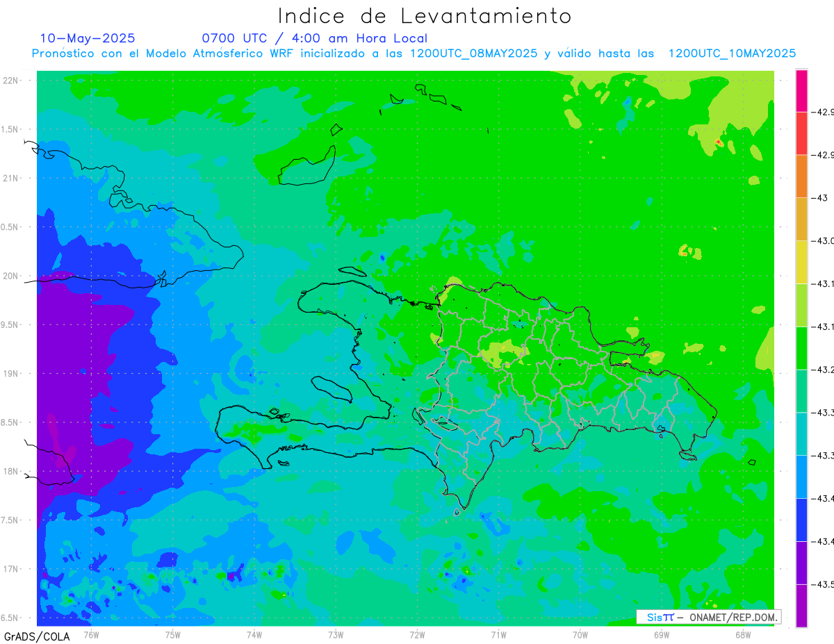The width and height of the screenshot is (834, 644).
Task: Select the date text "10-May-2025"
Action: [x=88, y=38]
